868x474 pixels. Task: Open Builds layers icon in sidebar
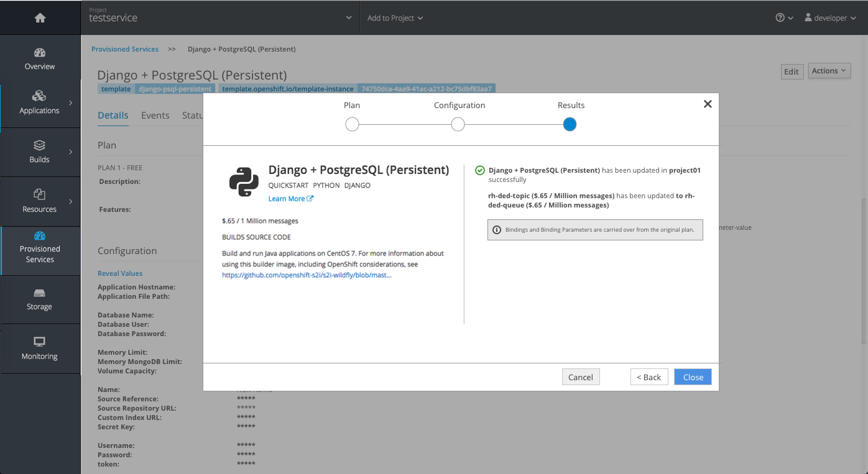39,145
